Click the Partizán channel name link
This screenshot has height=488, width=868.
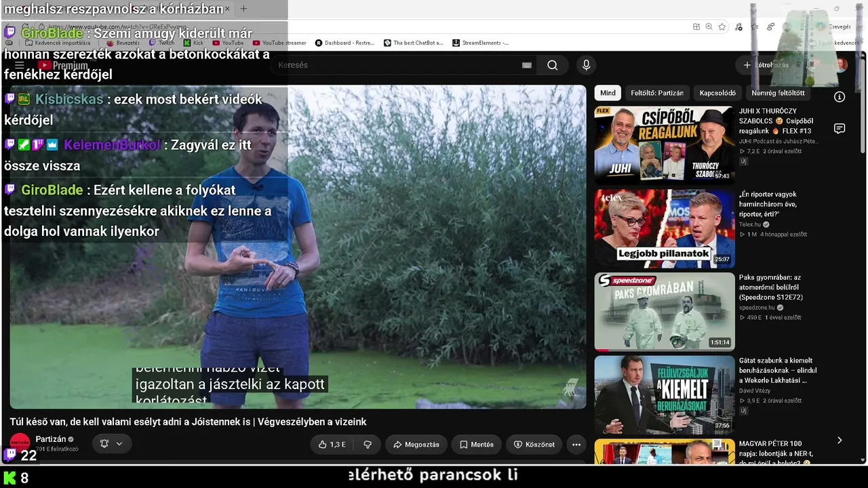coord(51,439)
